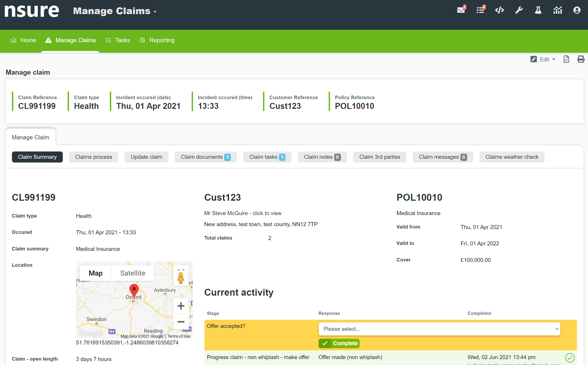Open the Offer accepted response dropdown
This screenshot has height=365, width=588.
point(439,329)
